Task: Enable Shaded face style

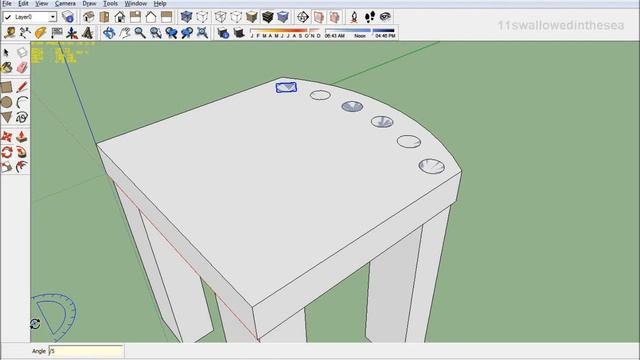Action: pyautogui.click(x=252, y=17)
